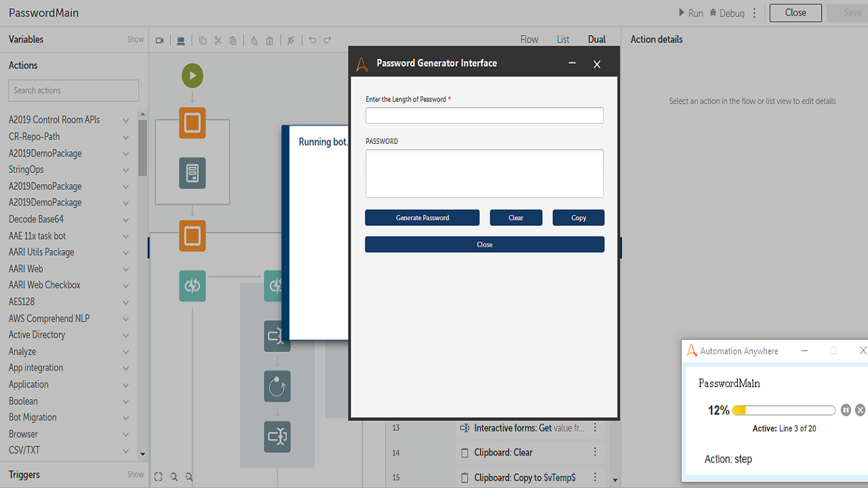The image size is (868, 488).
Task: Expand the Browser package
Action: 125,434
